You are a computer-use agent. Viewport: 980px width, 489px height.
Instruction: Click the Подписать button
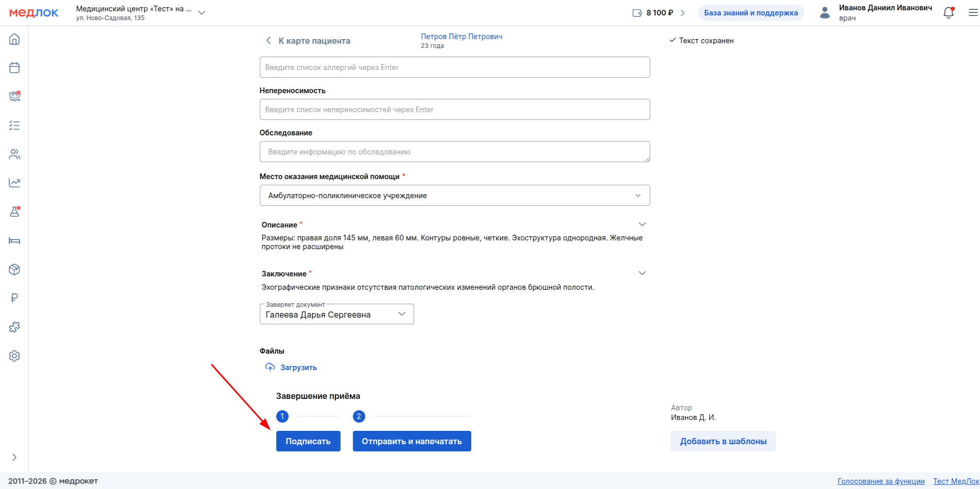[308, 441]
